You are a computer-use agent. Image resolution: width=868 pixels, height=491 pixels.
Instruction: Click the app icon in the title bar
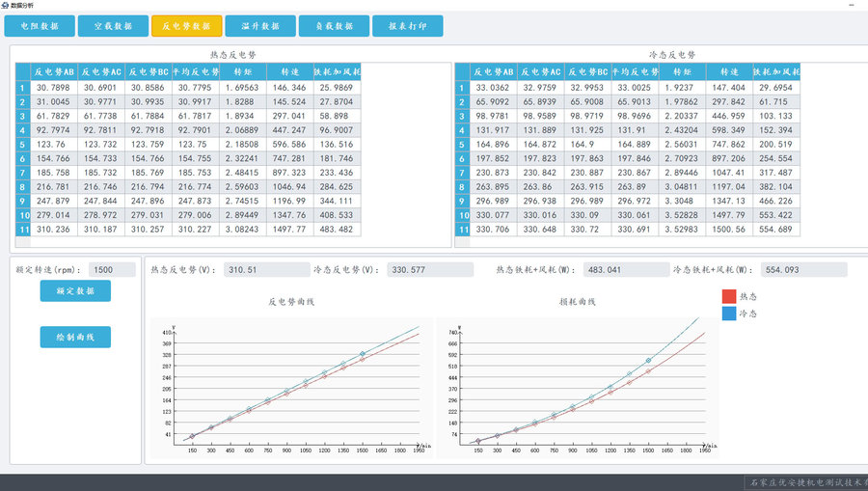pos(7,5)
